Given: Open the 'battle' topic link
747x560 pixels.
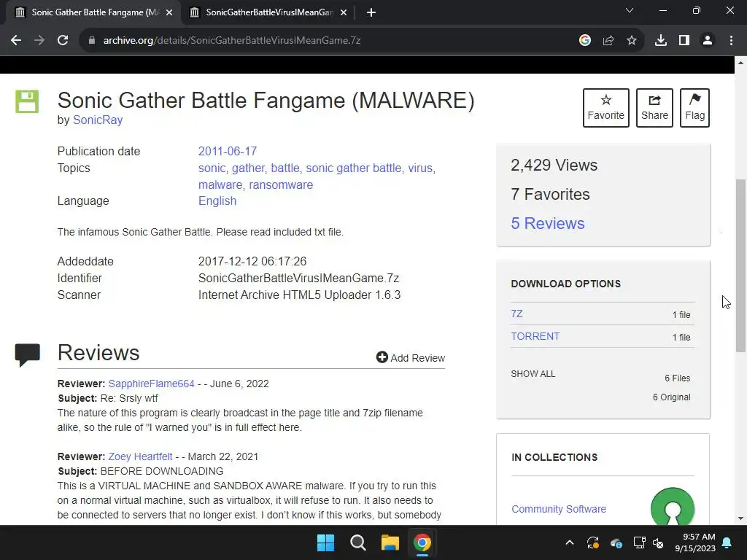Looking at the screenshot, I should click(x=285, y=168).
